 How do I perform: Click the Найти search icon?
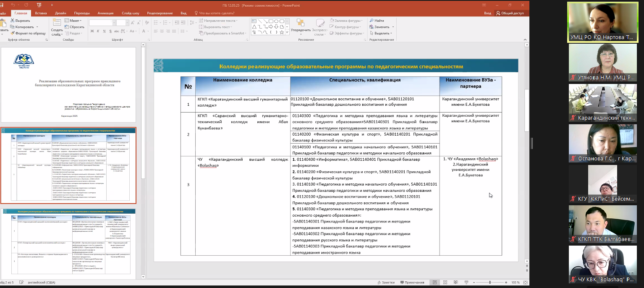click(372, 21)
